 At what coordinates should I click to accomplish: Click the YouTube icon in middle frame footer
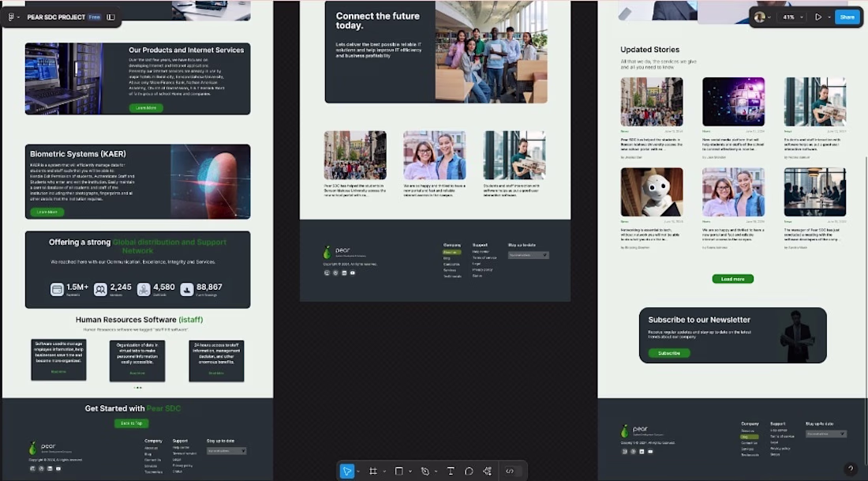click(x=353, y=272)
